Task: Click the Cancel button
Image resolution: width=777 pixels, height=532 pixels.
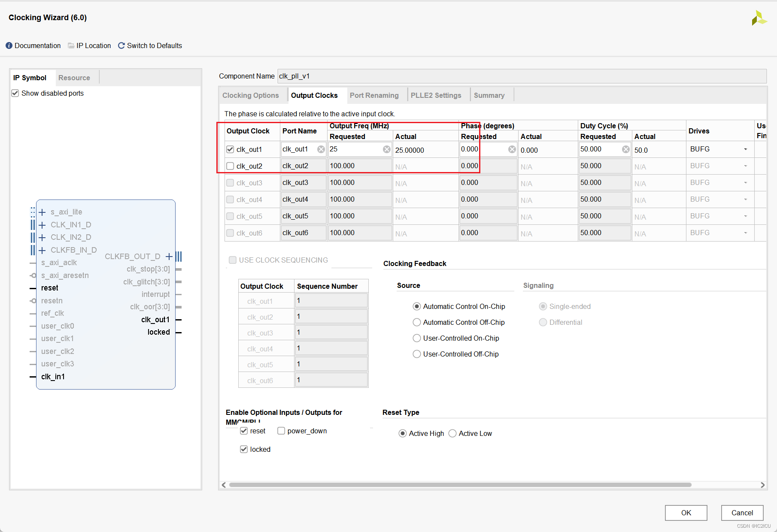Action: tap(742, 513)
